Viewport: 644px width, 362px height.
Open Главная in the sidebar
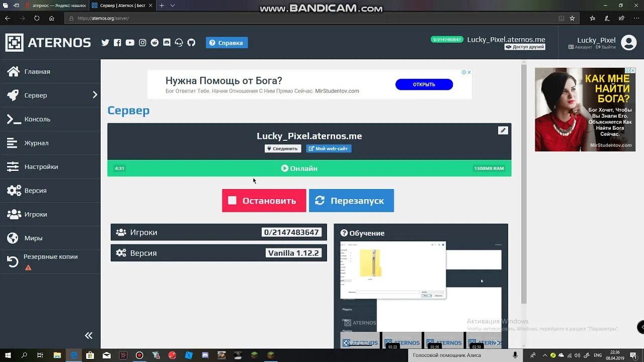[x=50, y=71]
